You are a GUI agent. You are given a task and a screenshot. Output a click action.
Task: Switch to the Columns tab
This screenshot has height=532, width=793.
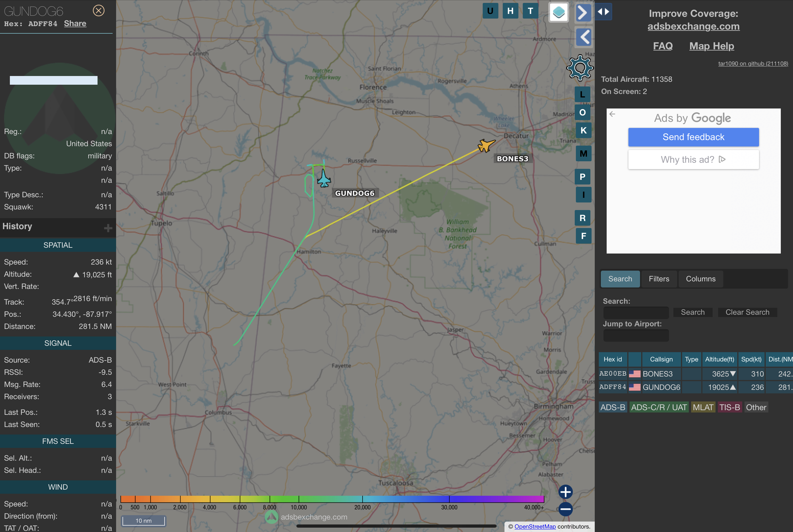click(701, 279)
